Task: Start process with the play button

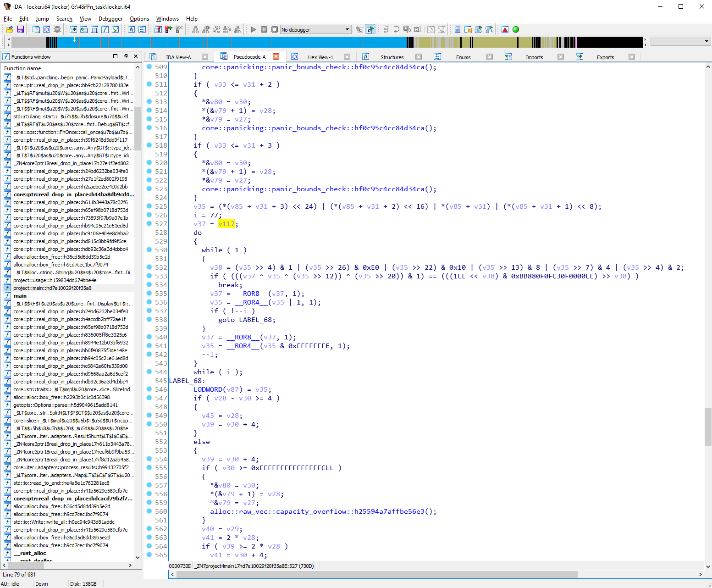Action: (x=254, y=29)
